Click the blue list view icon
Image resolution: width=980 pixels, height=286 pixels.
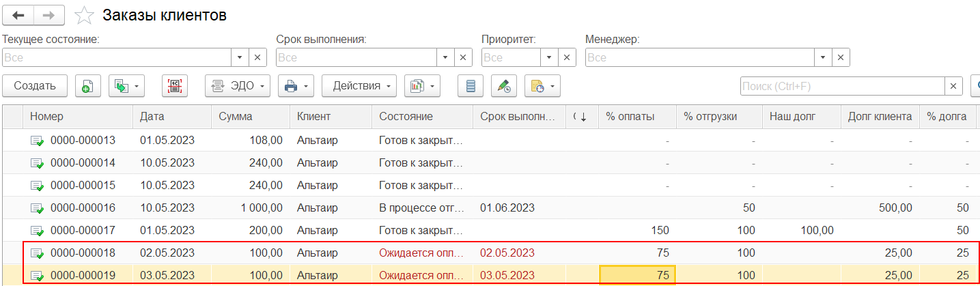(471, 86)
